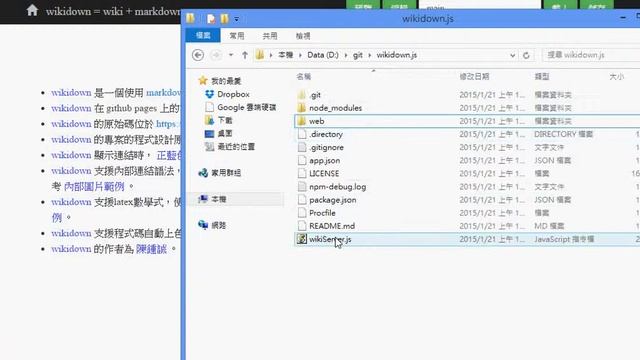Select the npm-debug.log file icon

tap(302, 187)
